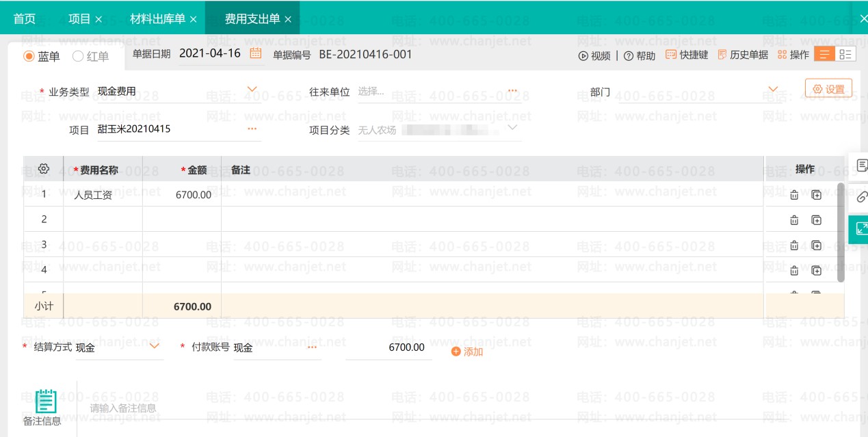Click the 小计 6700.00 subtotal

[192, 306]
